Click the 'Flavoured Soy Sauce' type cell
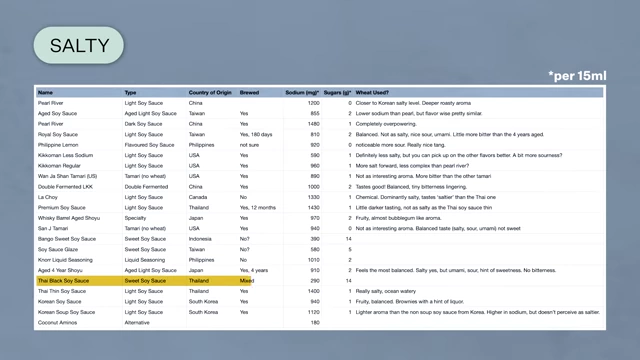 149,145
